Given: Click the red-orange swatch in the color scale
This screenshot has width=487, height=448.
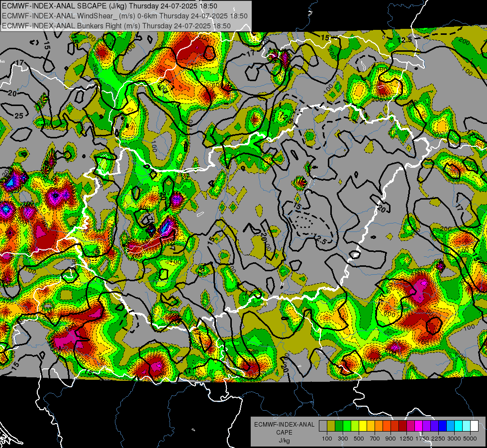Looking at the screenshot, I should click(387, 426).
